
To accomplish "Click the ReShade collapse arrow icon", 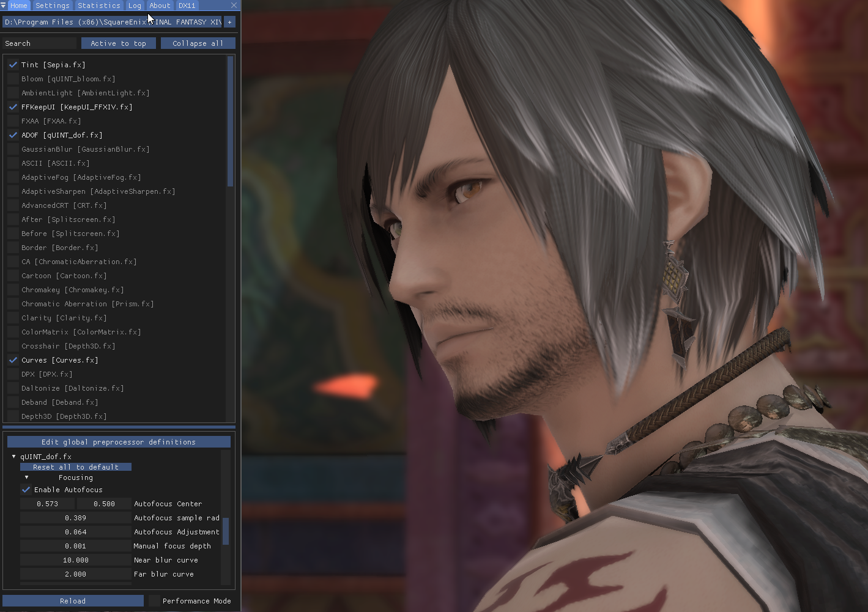I will pyautogui.click(x=3, y=6).
